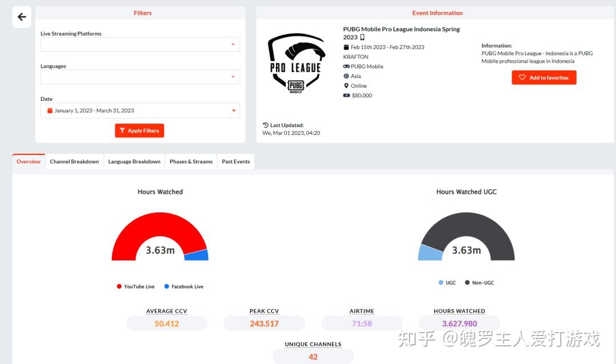Click gamepad icon beside PUBG Mobile

pyautogui.click(x=346, y=66)
